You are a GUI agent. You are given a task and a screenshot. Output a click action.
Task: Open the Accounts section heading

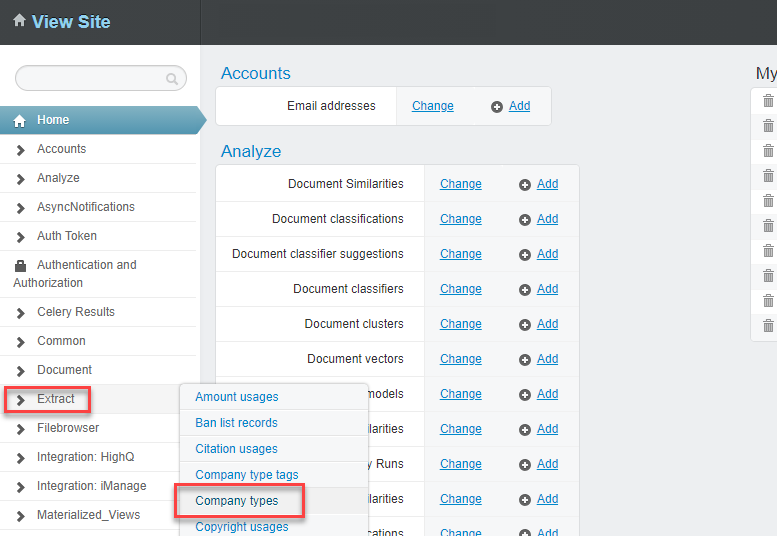256,73
